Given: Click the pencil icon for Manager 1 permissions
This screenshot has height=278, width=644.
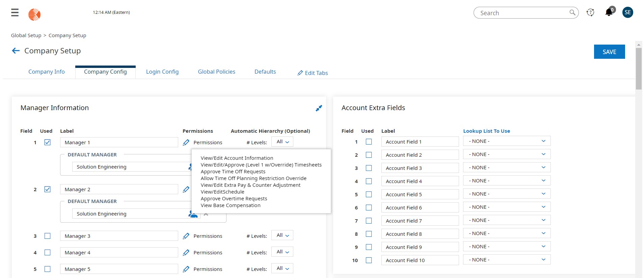Looking at the screenshot, I should (186, 143).
